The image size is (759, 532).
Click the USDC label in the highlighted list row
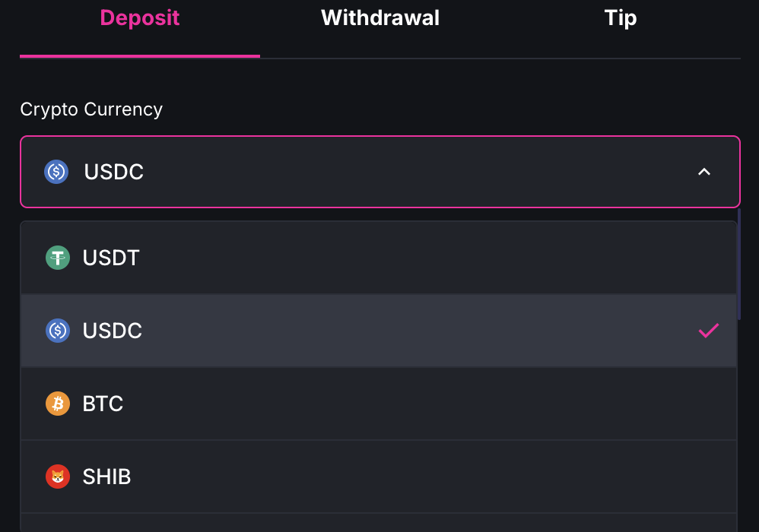pos(113,331)
